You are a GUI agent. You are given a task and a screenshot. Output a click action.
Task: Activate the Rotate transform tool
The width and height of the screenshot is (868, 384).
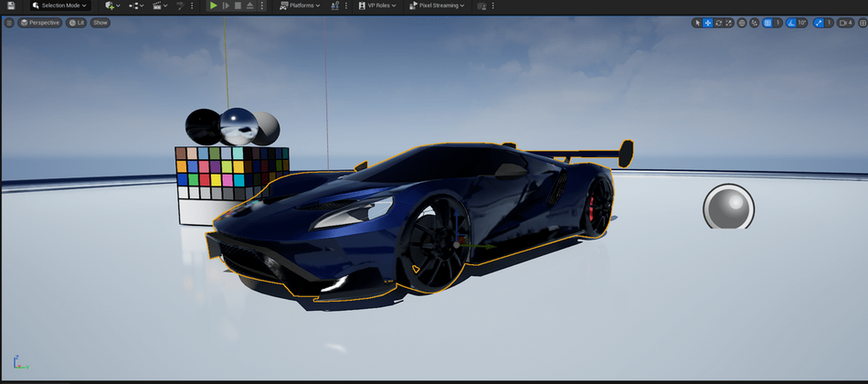[718, 23]
